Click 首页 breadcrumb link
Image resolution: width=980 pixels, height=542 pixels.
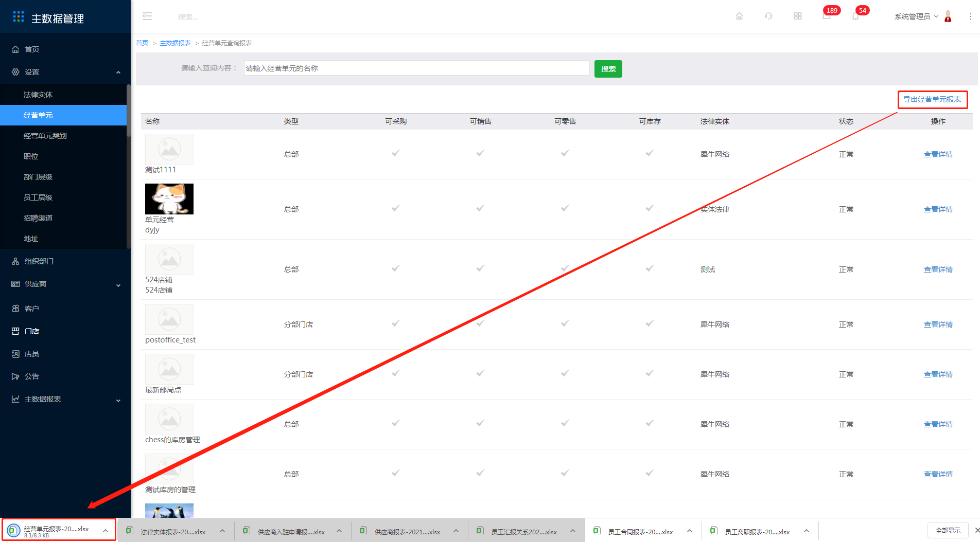(142, 43)
